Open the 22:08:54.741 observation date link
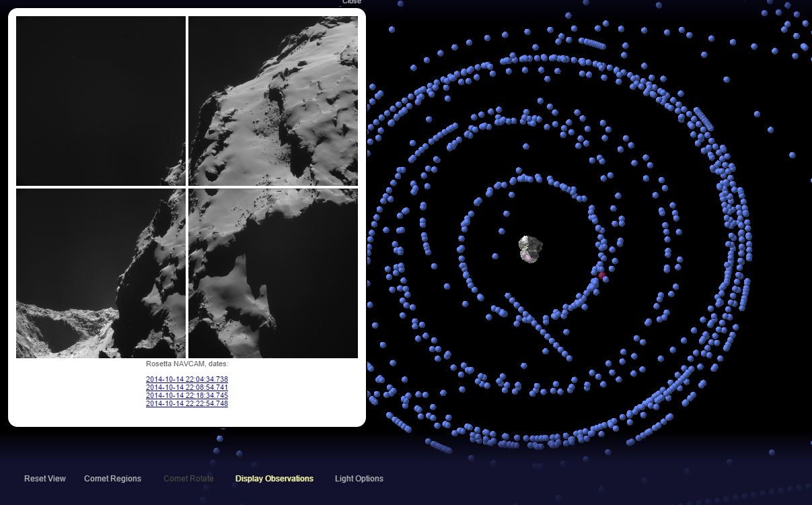This screenshot has height=505, width=812. 187,388
